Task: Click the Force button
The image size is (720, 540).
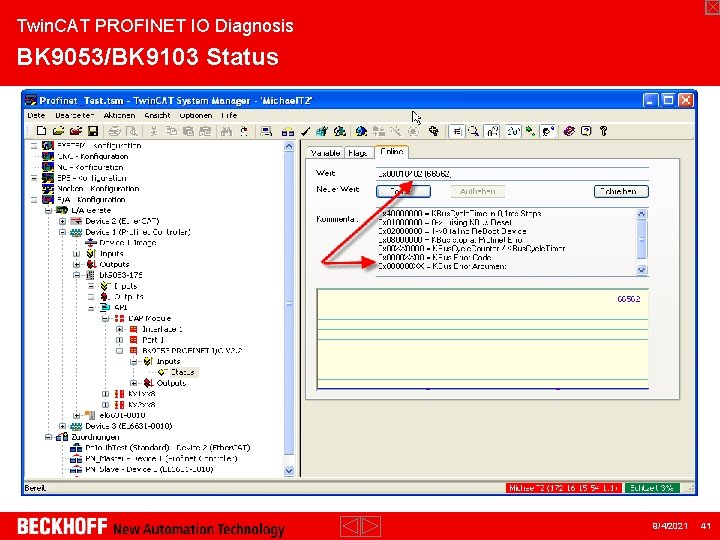Action: click(x=403, y=191)
